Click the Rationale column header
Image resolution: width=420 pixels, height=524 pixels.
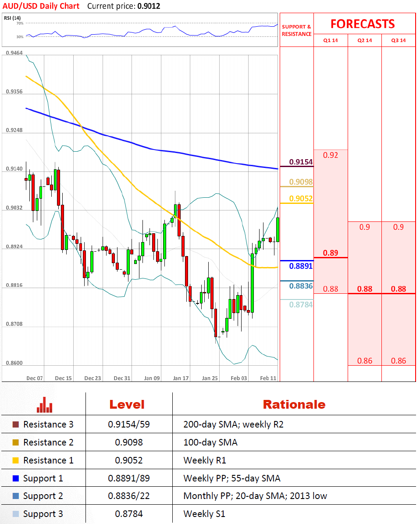[x=294, y=405]
